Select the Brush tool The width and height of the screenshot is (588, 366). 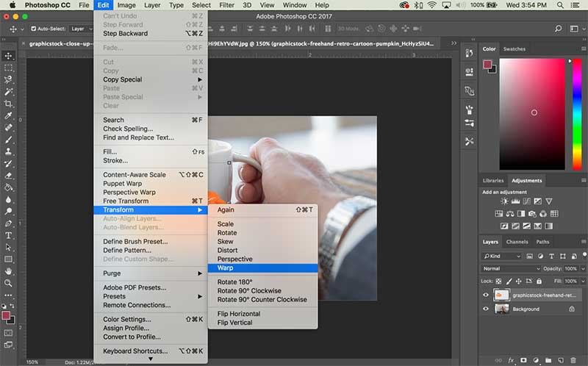8,140
